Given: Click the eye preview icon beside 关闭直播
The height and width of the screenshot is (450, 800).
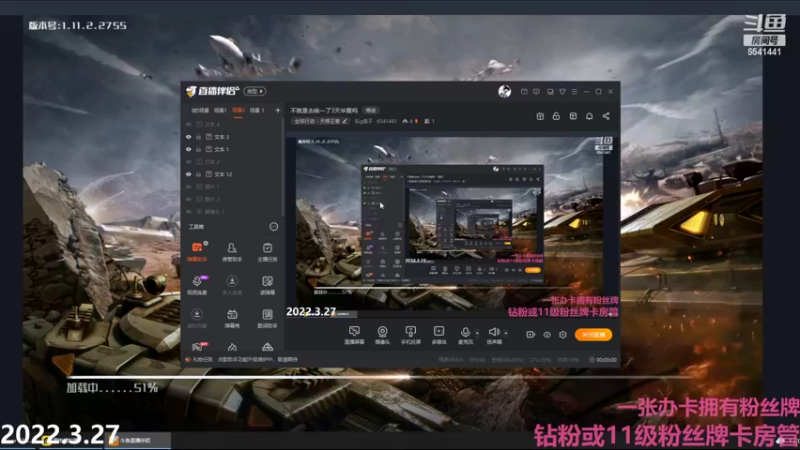Looking at the screenshot, I should click(546, 335).
